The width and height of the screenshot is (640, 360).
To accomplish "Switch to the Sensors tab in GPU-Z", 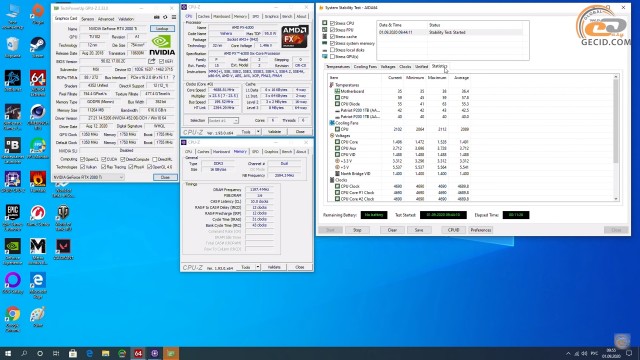I will pos(87,19).
